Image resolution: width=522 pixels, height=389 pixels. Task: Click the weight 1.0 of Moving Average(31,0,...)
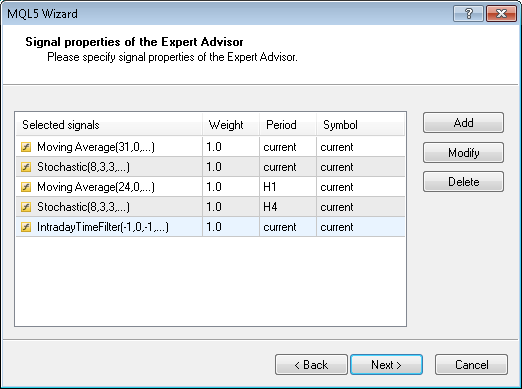pos(231,147)
